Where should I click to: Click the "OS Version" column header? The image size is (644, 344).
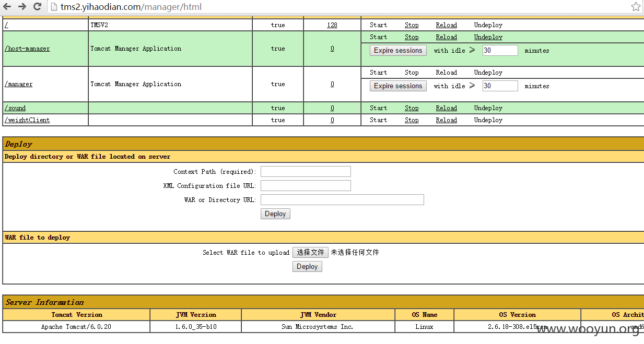pyautogui.click(x=517, y=315)
